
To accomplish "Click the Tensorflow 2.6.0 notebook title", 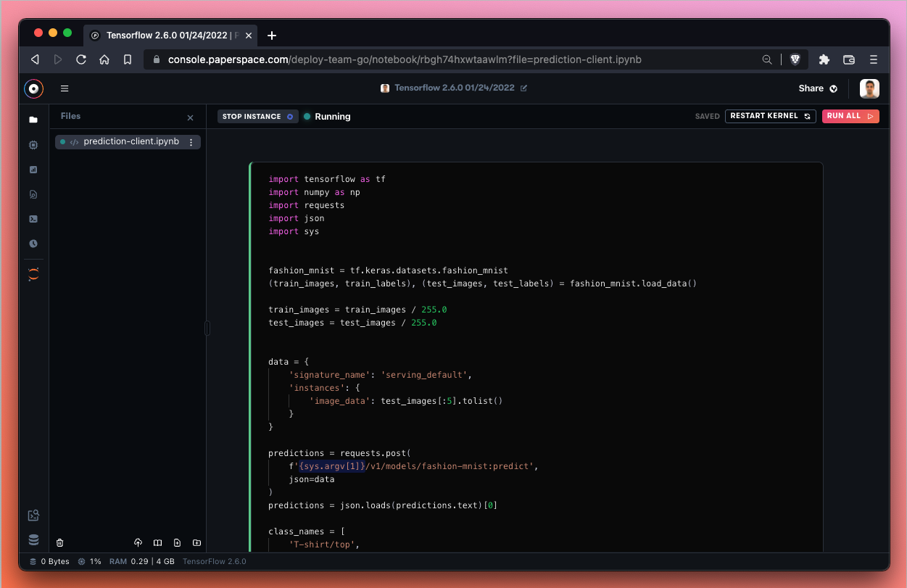I will click(x=455, y=88).
